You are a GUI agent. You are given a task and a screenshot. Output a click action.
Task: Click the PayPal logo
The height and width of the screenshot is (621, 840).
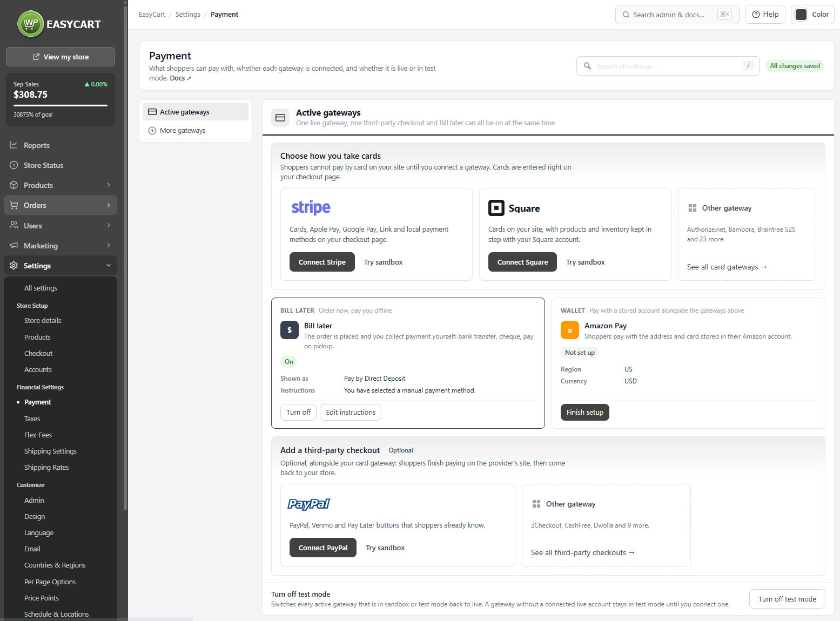[308, 504]
